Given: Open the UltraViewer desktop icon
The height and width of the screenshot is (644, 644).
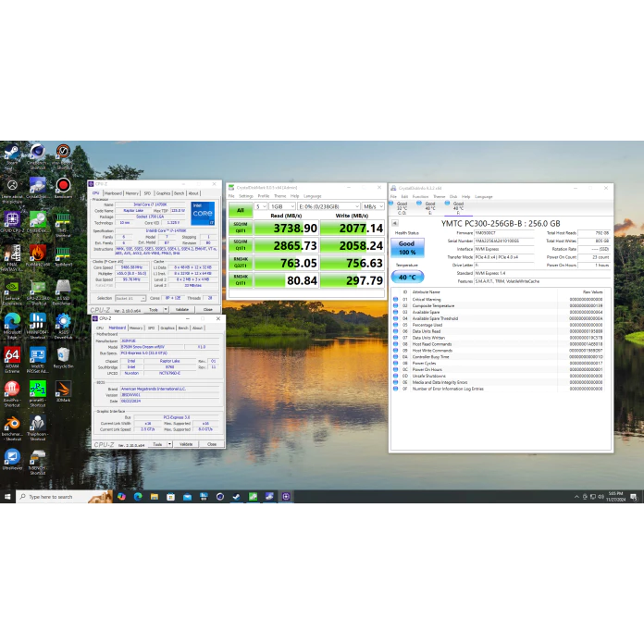Looking at the screenshot, I should (12, 460).
